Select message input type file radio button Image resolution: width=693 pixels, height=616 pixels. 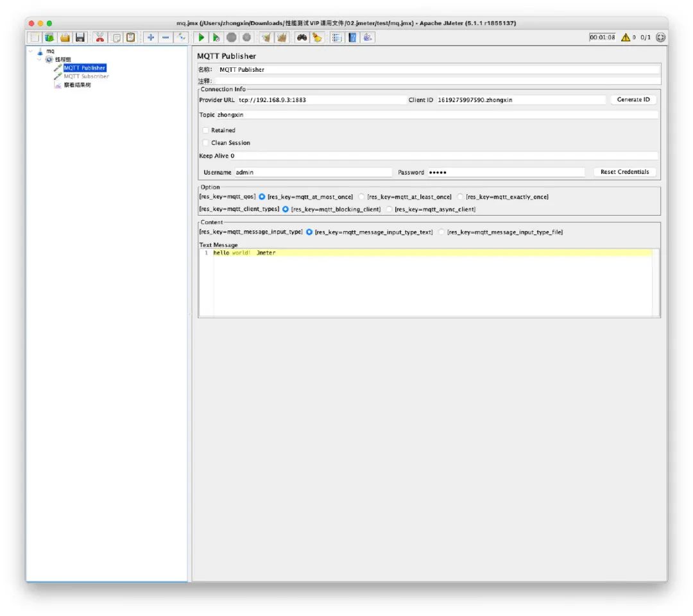click(x=441, y=232)
